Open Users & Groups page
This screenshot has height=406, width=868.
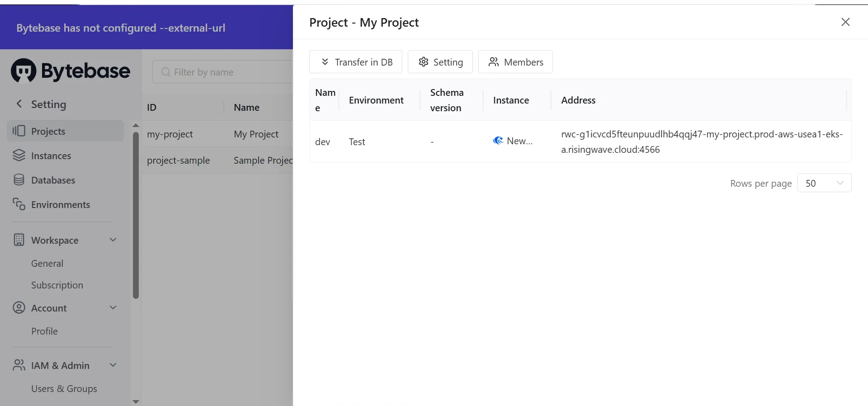click(64, 389)
